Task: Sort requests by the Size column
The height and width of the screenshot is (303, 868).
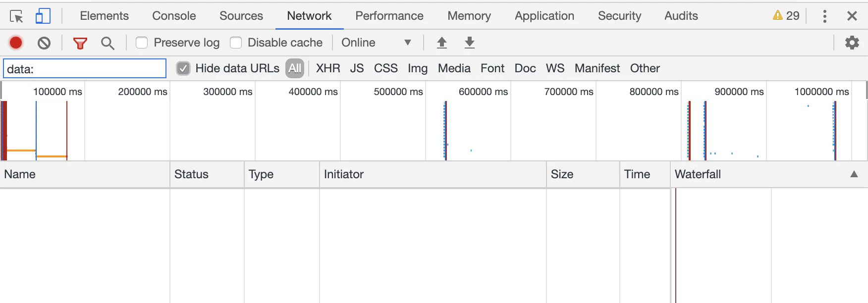Action: pos(583,174)
